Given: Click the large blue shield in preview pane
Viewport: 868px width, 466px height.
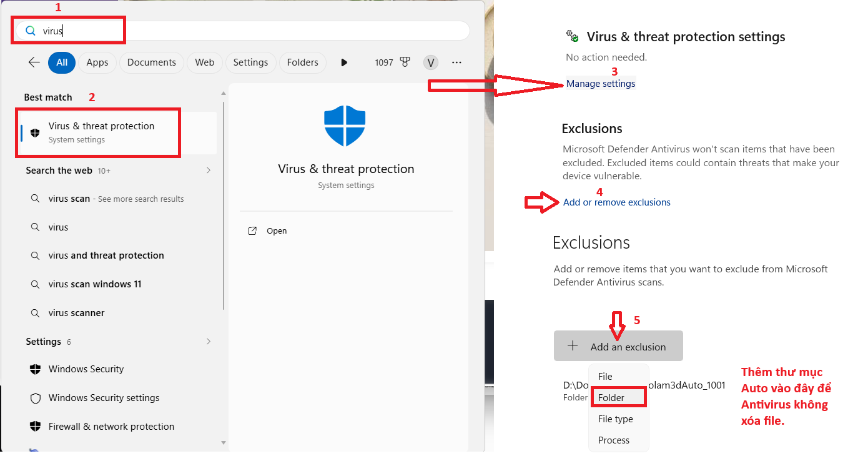Looking at the screenshot, I should coord(345,127).
